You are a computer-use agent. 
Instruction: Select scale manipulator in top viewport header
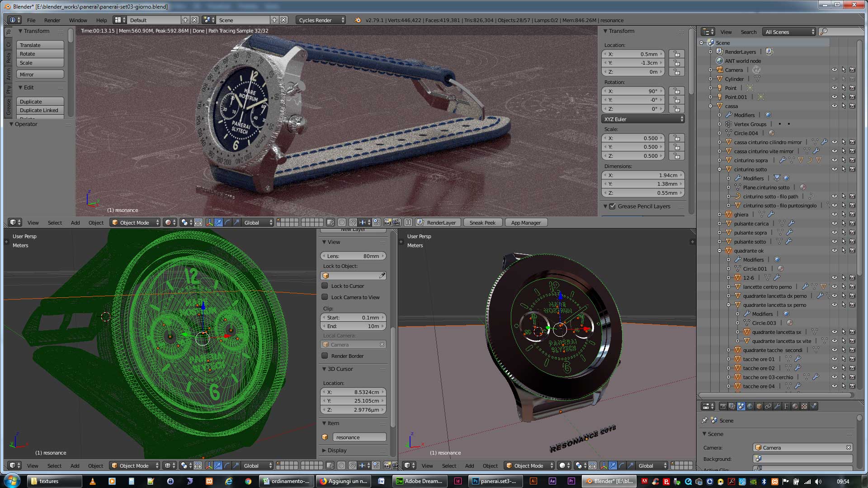(x=236, y=223)
